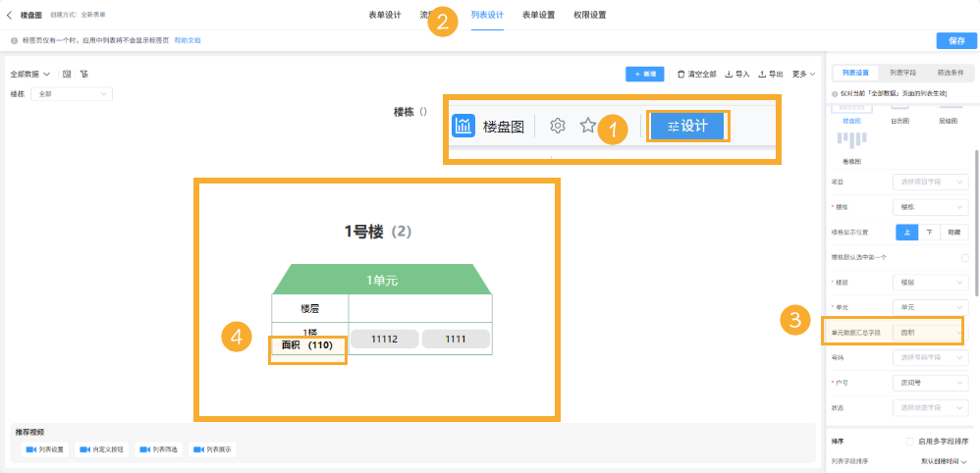
Task: Open the 单元 field dropdown
Action: pos(931,307)
